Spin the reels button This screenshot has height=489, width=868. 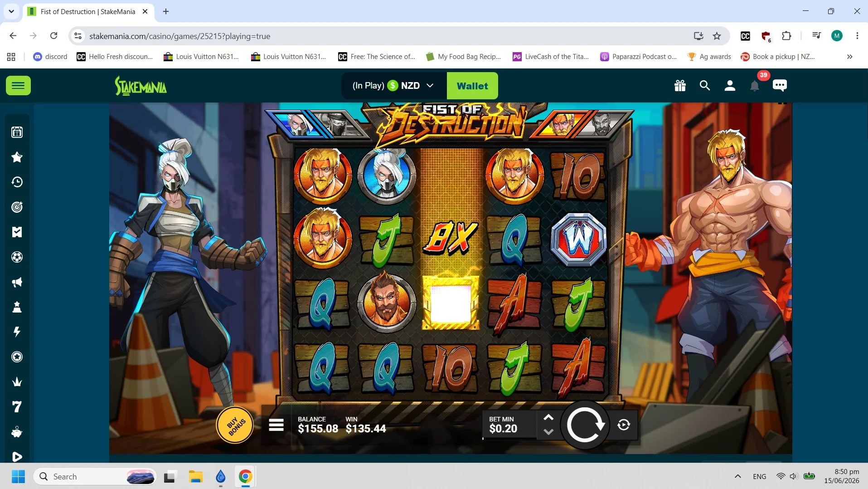[x=585, y=425]
